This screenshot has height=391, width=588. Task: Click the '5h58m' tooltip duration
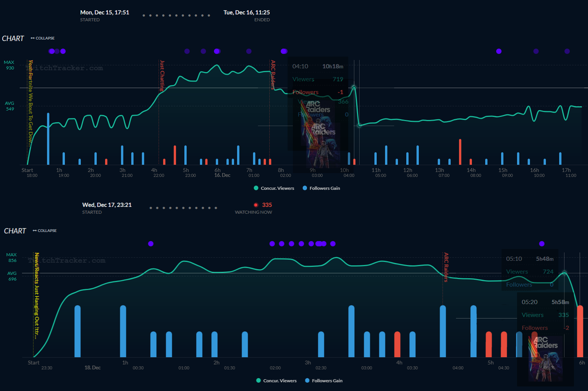(560, 302)
